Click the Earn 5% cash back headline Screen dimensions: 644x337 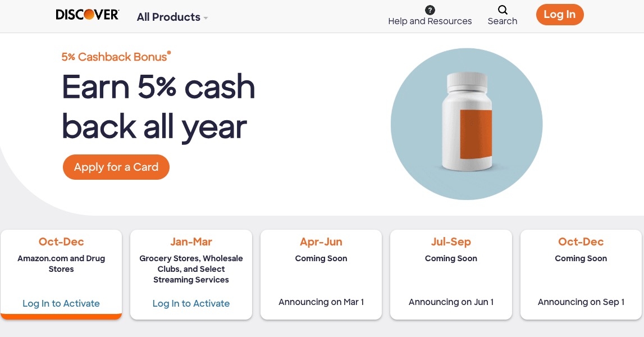click(x=158, y=107)
